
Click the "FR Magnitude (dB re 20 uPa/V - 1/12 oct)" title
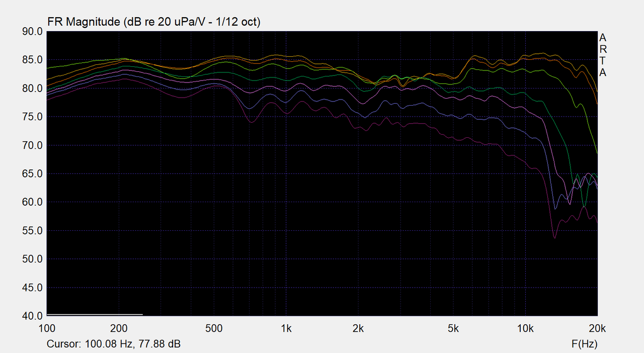(x=153, y=22)
